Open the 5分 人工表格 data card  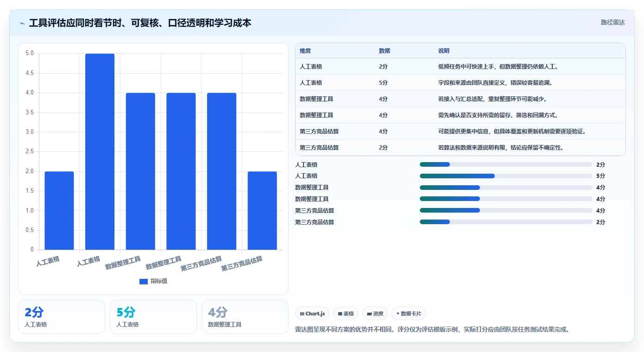153,317
